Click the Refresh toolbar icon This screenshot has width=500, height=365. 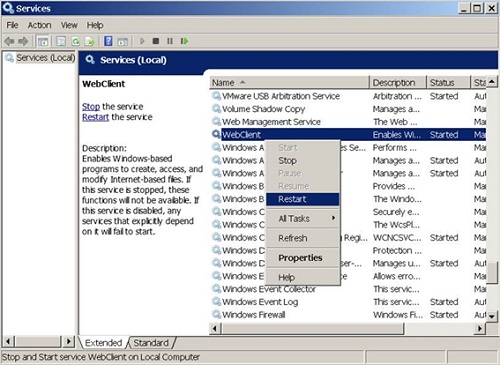(x=76, y=41)
